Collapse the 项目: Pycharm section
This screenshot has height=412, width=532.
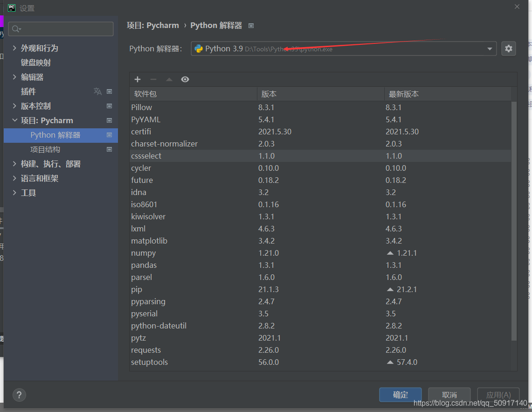[x=14, y=120]
